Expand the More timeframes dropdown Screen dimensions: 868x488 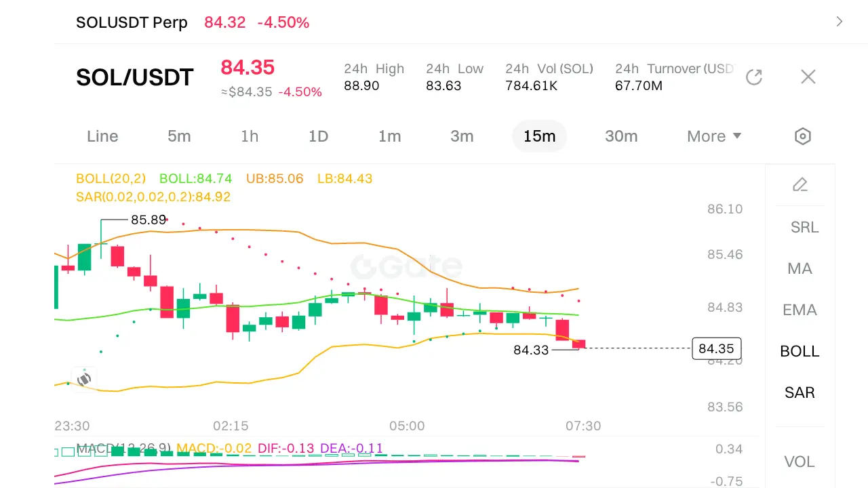(714, 136)
